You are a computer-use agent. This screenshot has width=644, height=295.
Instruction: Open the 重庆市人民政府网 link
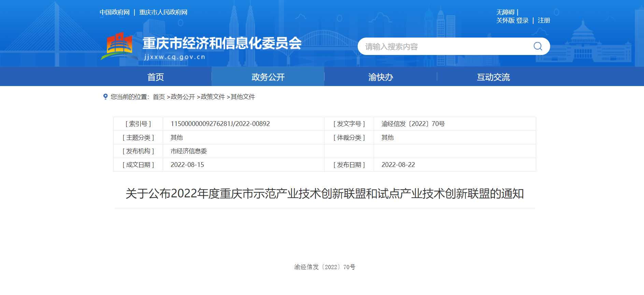pyautogui.click(x=163, y=12)
